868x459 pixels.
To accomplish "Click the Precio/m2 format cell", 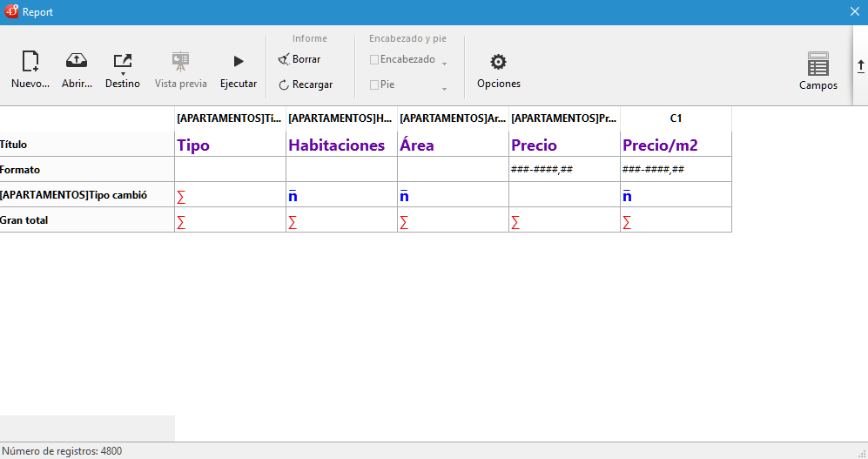I will pyautogui.click(x=676, y=170).
